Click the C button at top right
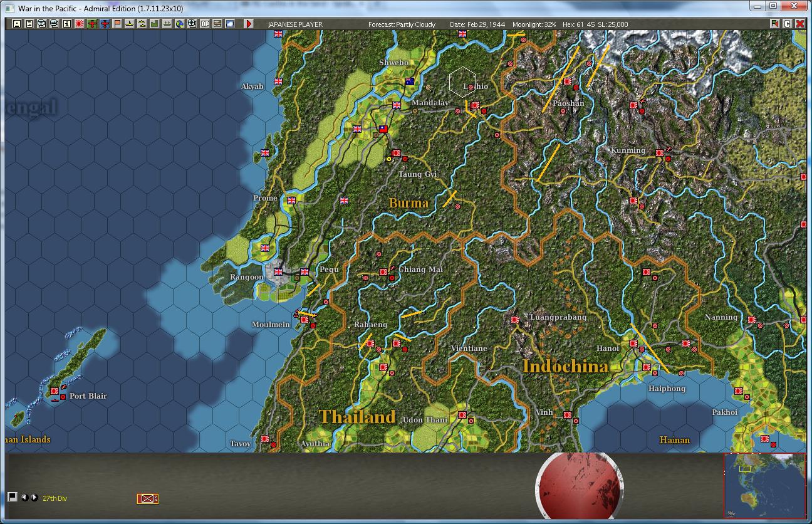This screenshot has width=812, height=524. pyautogui.click(x=788, y=24)
